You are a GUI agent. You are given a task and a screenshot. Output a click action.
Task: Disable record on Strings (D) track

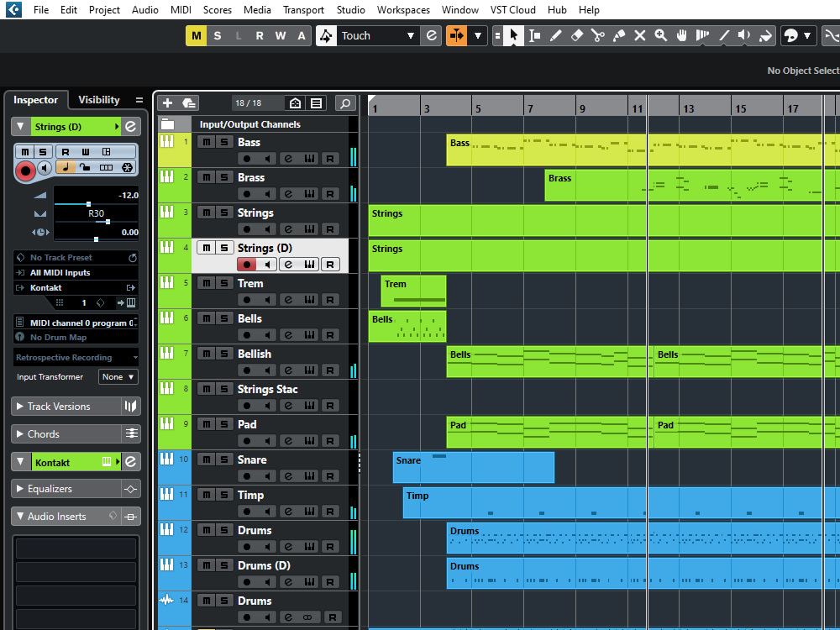(247, 265)
